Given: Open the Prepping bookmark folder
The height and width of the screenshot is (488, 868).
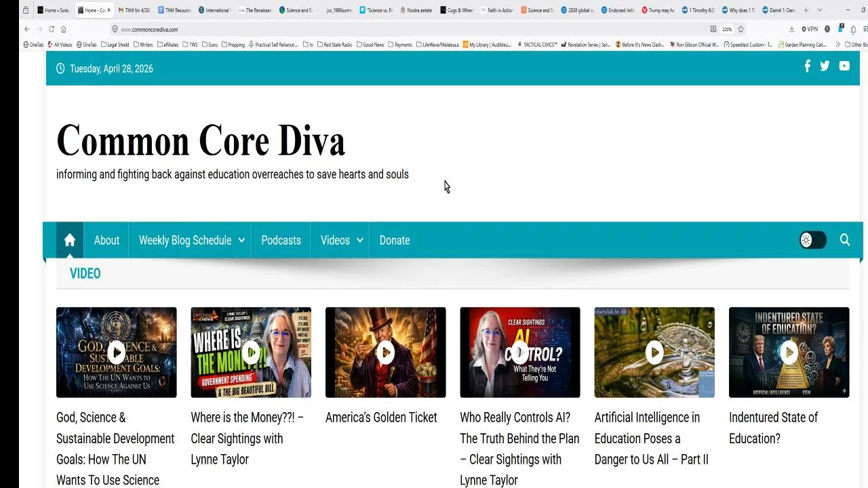Looking at the screenshot, I should [233, 45].
